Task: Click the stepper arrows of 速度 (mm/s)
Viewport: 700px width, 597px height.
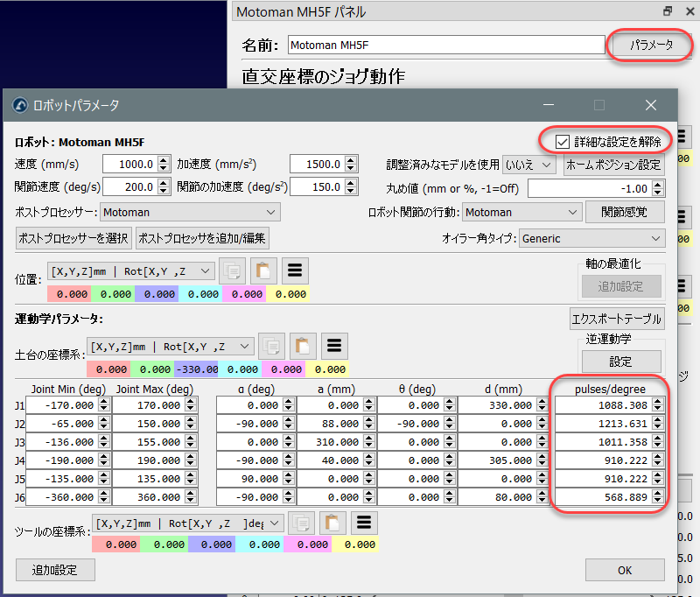Action: tap(164, 164)
